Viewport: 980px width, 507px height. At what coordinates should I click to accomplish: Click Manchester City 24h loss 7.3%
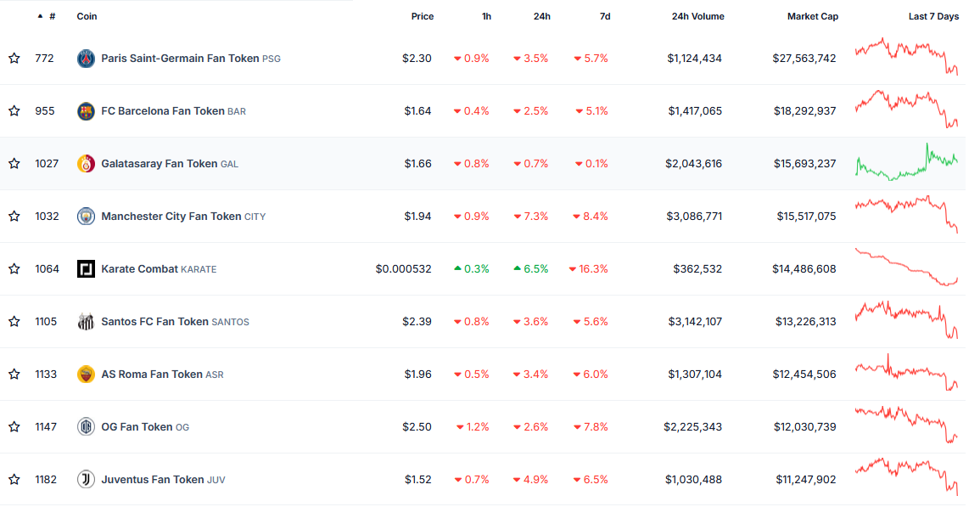coord(531,216)
